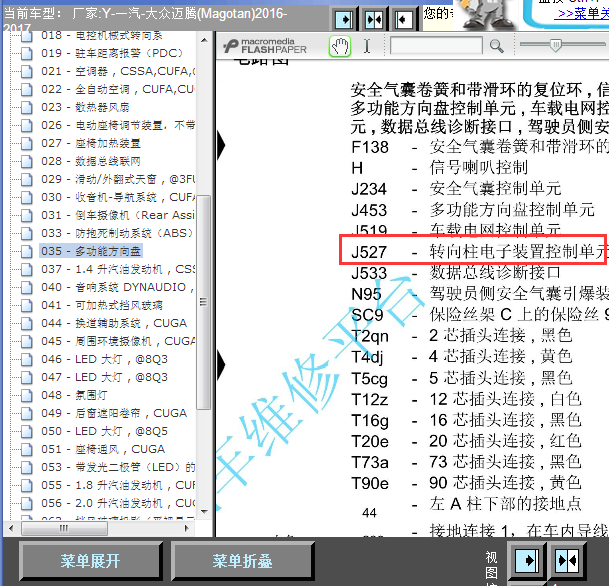The image size is (609, 586).
Task: Open tree item 047 LED 大灯 @8Q3
Action: (x=104, y=377)
